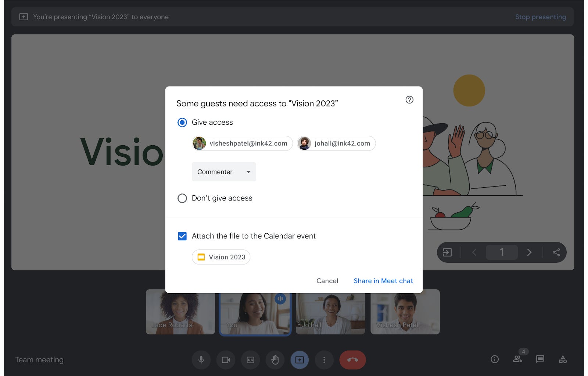Advance to next slide

pos(529,252)
